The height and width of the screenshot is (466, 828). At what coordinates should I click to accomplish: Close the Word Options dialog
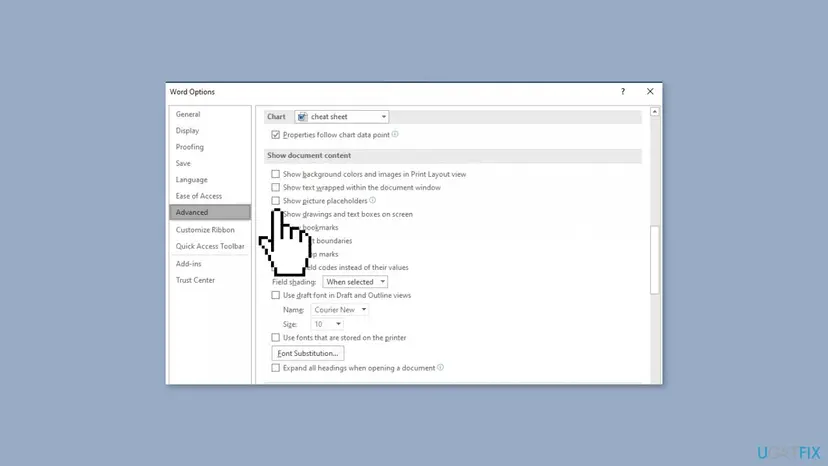[x=650, y=91]
